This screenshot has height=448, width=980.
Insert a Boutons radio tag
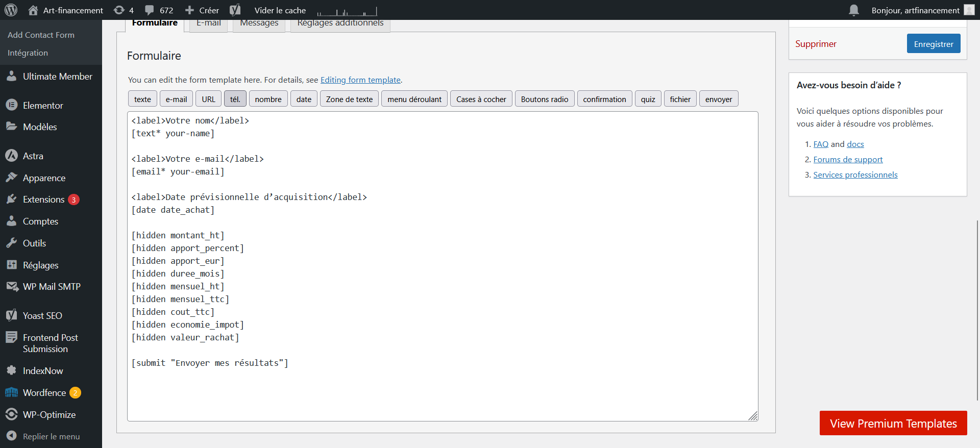point(544,99)
